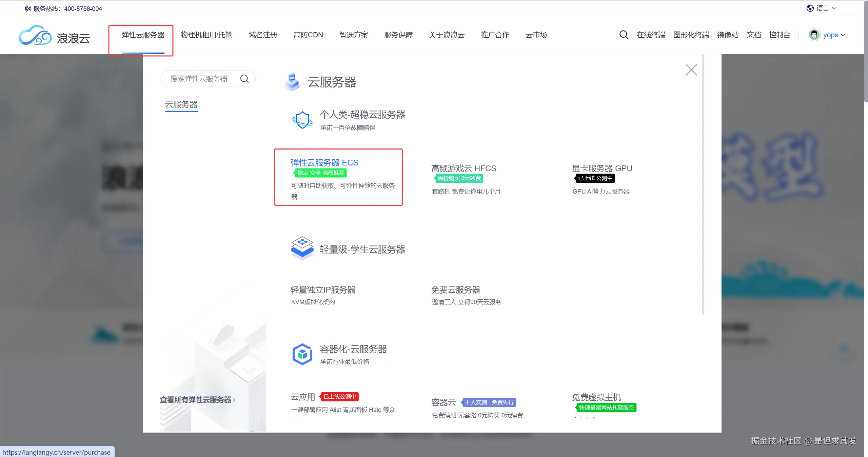Open the 域名注册 menu
This screenshot has height=457, width=868.
[263, 35]
